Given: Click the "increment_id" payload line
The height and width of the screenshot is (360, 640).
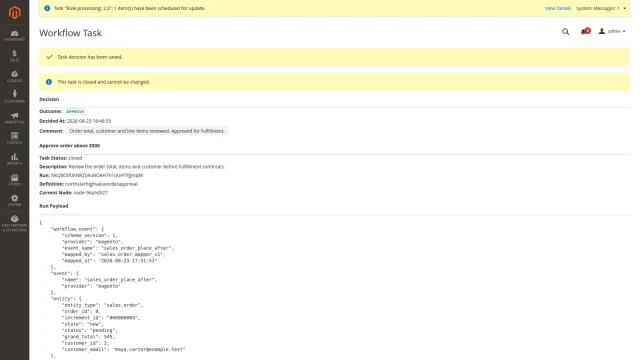Looking at the screenshot, I should click(101, 318).
